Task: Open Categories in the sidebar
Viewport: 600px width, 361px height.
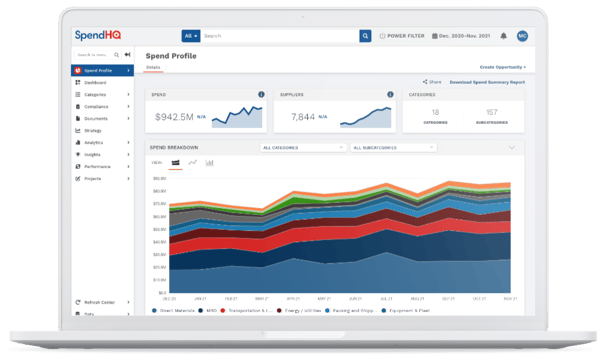Action: click(95, 95)
